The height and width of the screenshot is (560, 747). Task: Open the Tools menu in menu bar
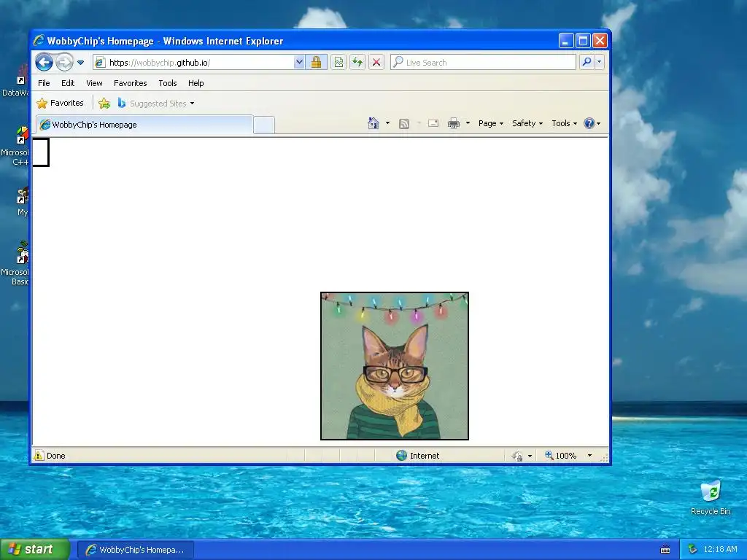(x=168, y=83)
